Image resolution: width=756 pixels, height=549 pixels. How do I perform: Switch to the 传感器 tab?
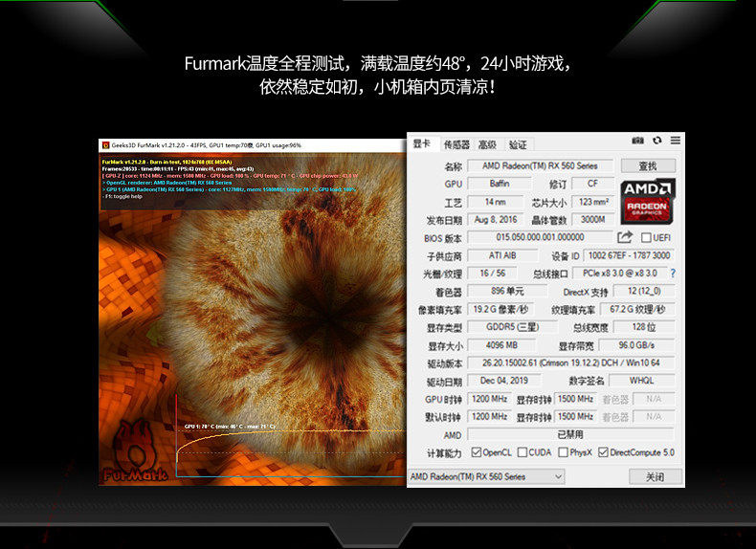456,144
